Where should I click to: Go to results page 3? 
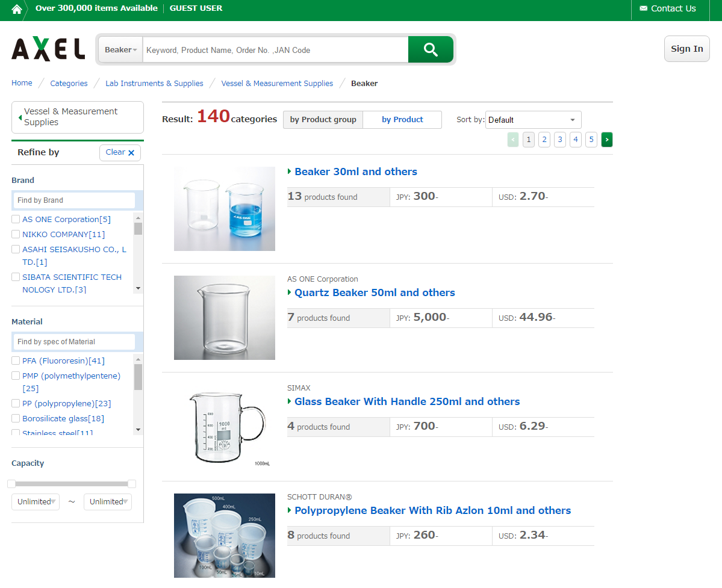pos(560,140)
